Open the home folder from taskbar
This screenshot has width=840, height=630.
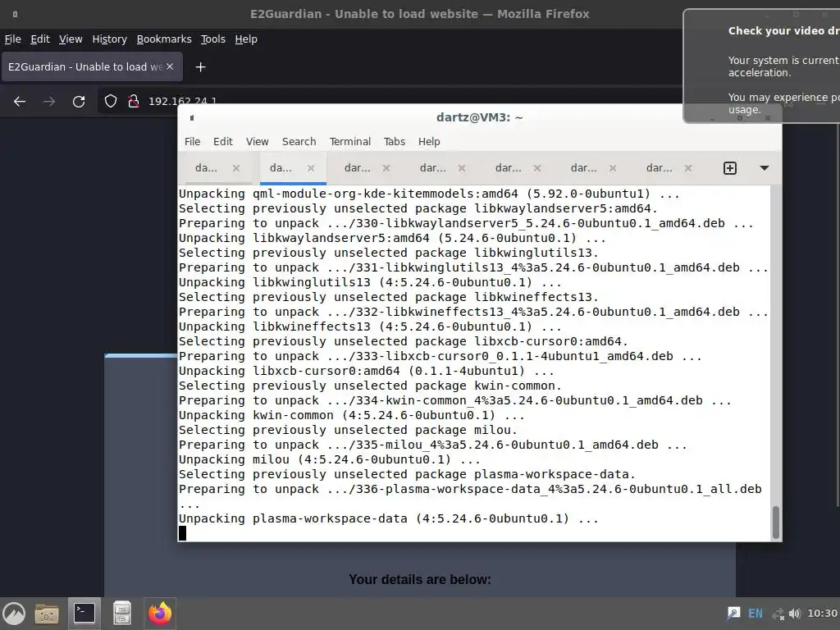pyautogui.click(x=47, y=614)
